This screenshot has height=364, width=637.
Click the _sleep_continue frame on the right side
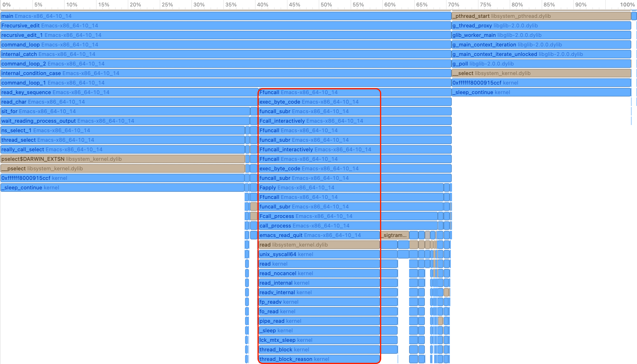pos(525,92)
